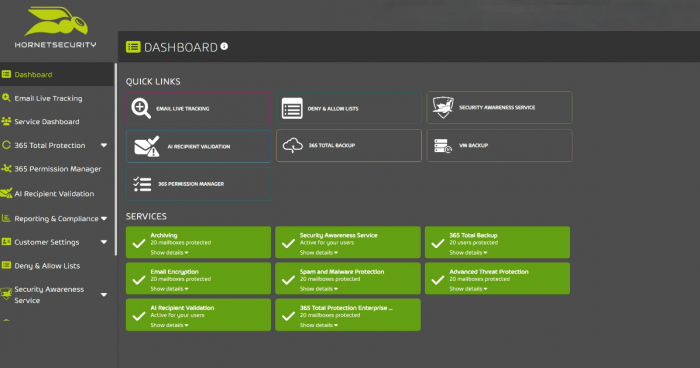The height and width of the screenshot is (368, 700).
Task: Click the 365 Permission Manager checklist icon
Action: [142, 184]
